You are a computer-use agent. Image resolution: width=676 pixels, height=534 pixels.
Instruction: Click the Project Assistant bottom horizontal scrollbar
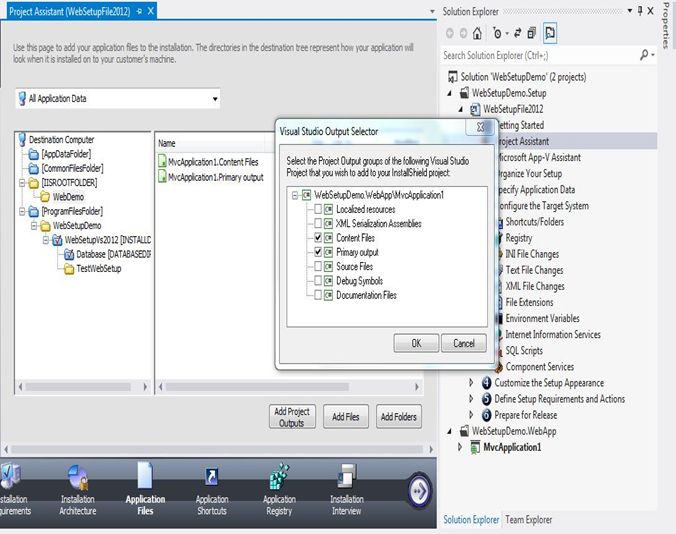[219, 449]
